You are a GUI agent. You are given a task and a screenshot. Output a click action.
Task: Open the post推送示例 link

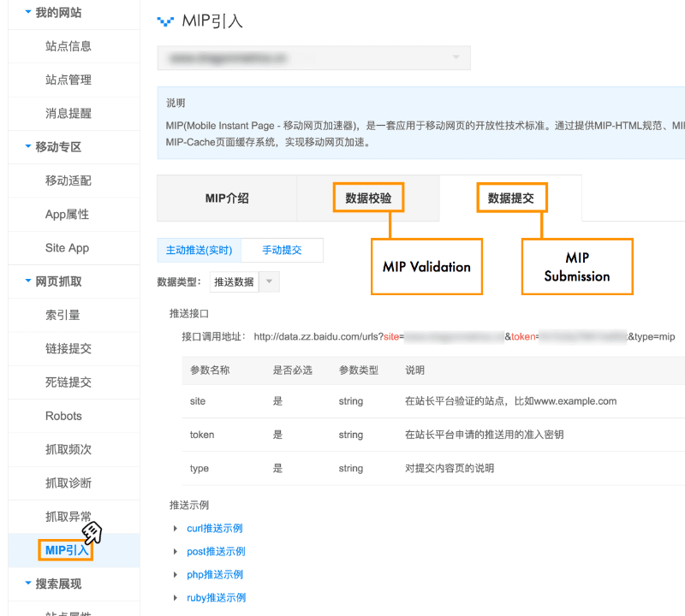(x=214, y=551)
